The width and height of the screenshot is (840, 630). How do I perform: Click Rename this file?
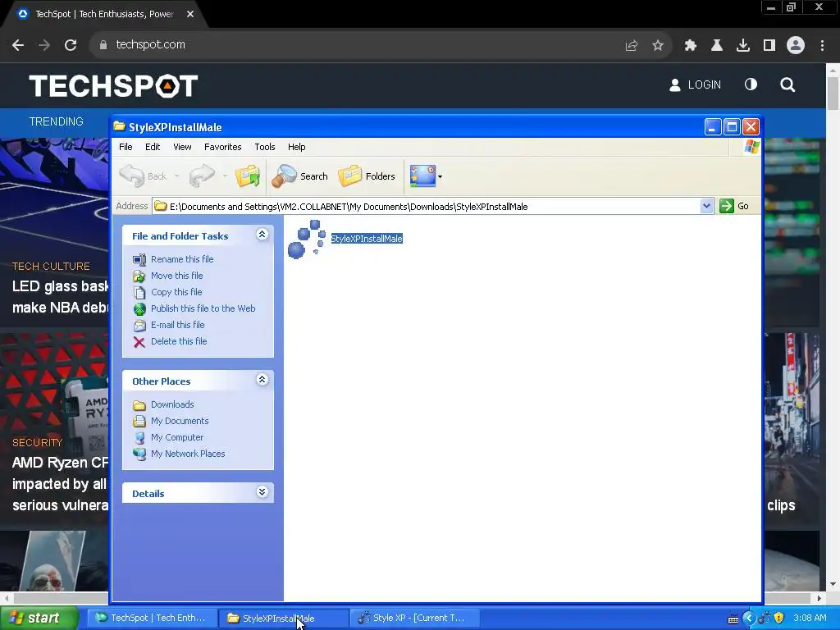click(x=182, y=259)
